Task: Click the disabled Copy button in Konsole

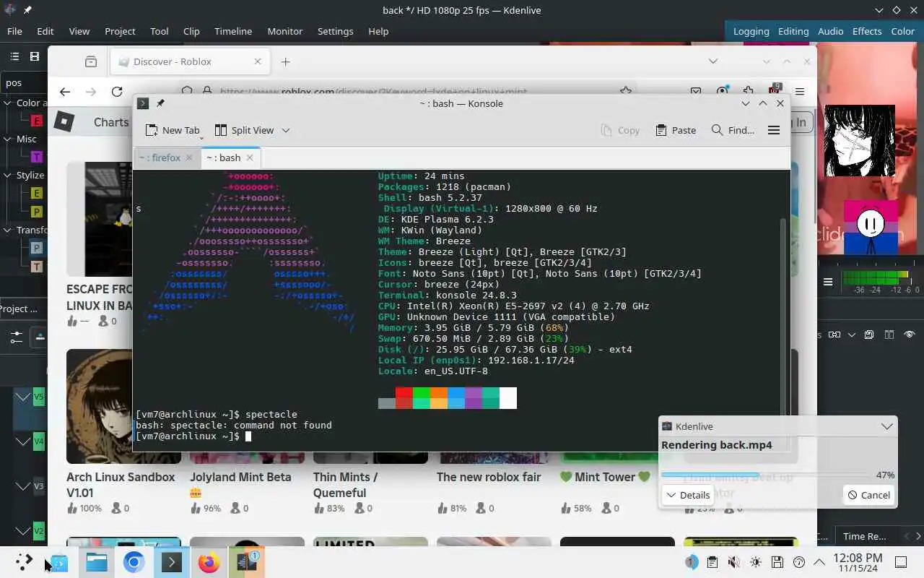Action: coord(620,130)
